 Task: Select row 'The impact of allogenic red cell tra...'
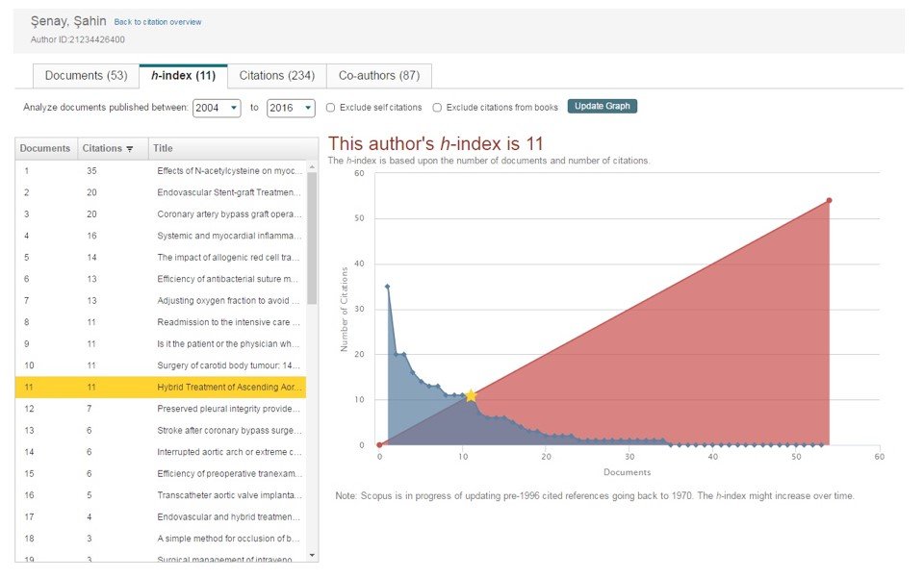pos(161,257)
